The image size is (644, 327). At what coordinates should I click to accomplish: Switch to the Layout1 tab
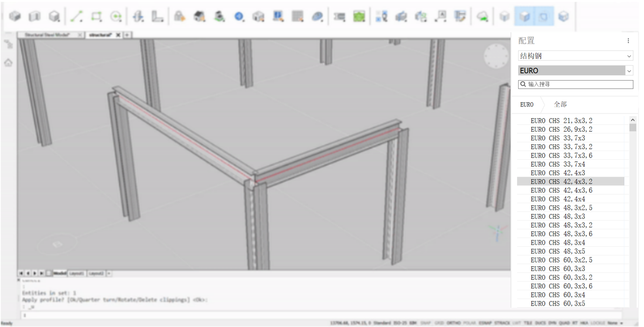point(76,274)
